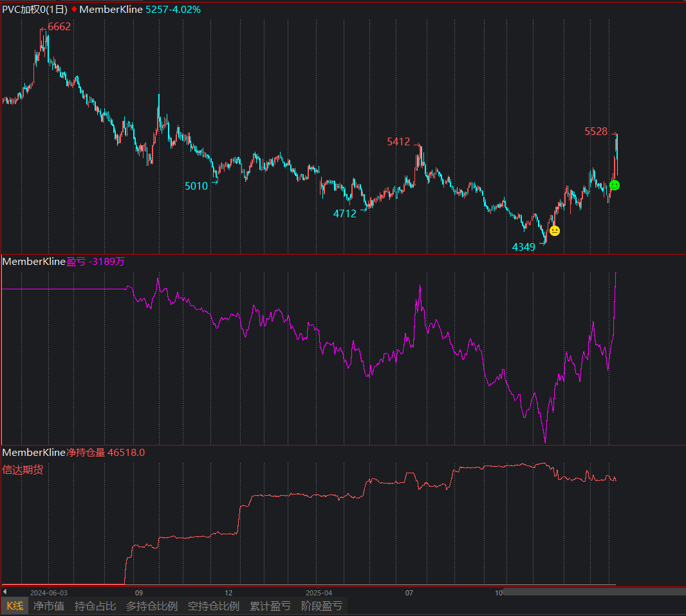Click the 4349 low price label
Image resolution: width=686 pixels, height=616 pixels.
[x=523, y=247]
